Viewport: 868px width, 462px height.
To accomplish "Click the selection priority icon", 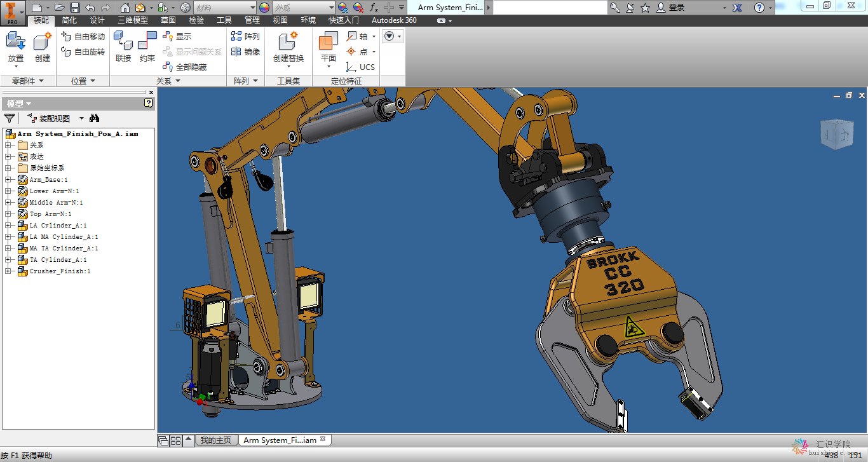I will 163,8.
